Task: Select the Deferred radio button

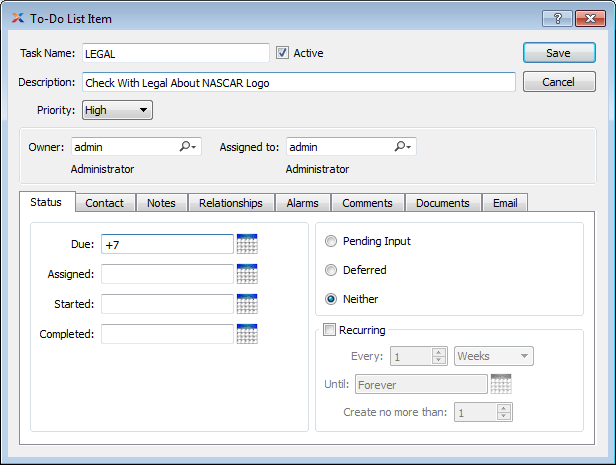Action: pyautogui.click(x=330, y=270)
